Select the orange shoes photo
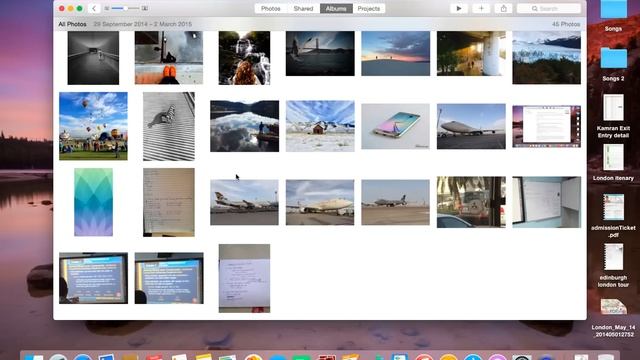Screen dimensions: 640x360 pyautogui.click(x=169, y=58)
